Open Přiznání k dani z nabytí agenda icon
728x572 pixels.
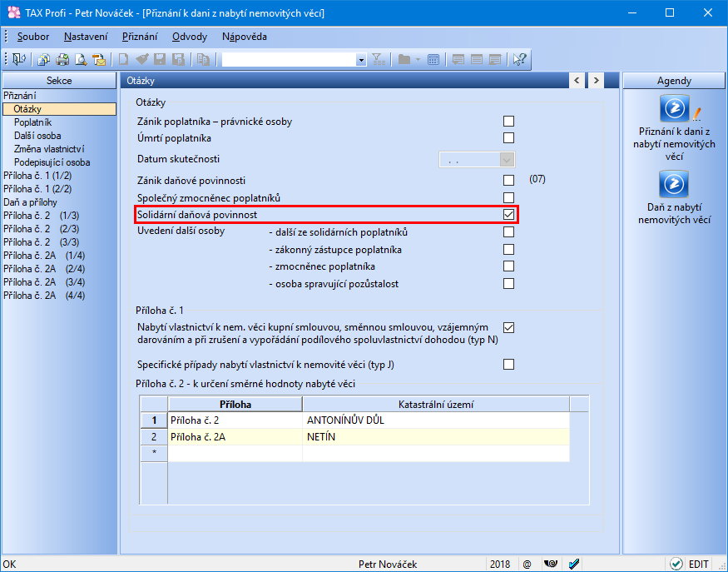point(675,109)
